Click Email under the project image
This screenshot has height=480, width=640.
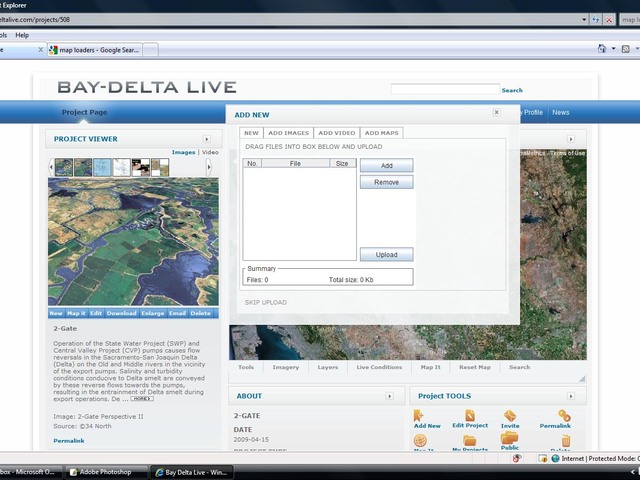(x=177, y=313)
